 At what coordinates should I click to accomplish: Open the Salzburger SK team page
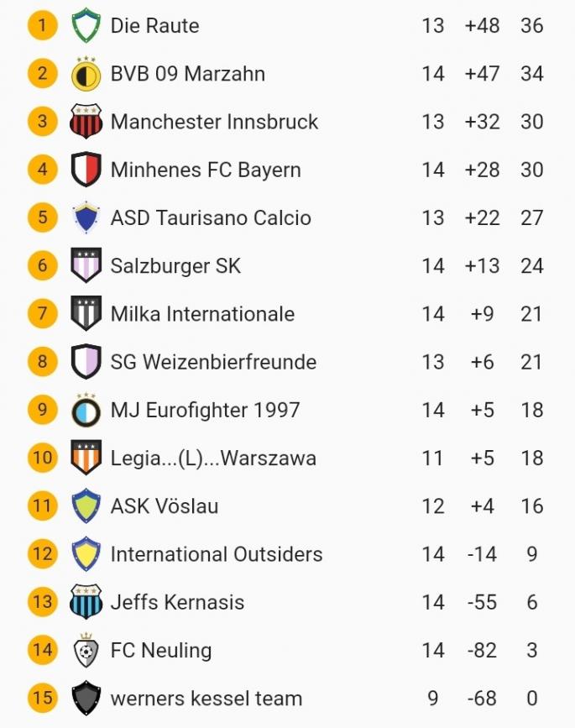click(x=175, y=266)
